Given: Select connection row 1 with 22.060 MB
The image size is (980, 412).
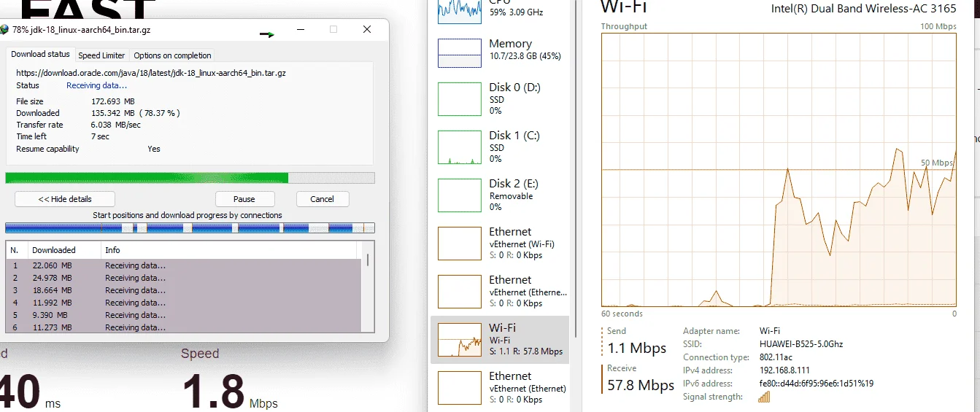Looking at the screenshot, I should 183,265.
